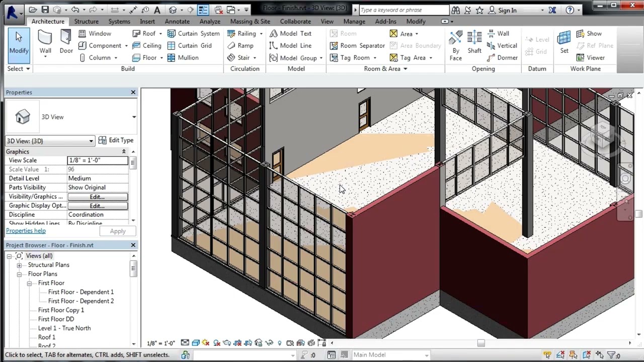Pick the Mullion tool
The height and width of the screenshot is (362, 644).
pos(183,58)
